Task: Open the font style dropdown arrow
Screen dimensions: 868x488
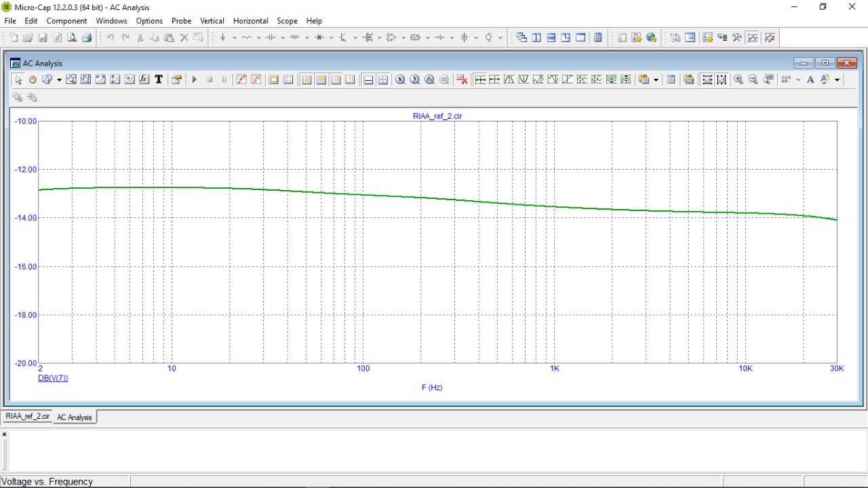Action: click(x=837, y=80)
